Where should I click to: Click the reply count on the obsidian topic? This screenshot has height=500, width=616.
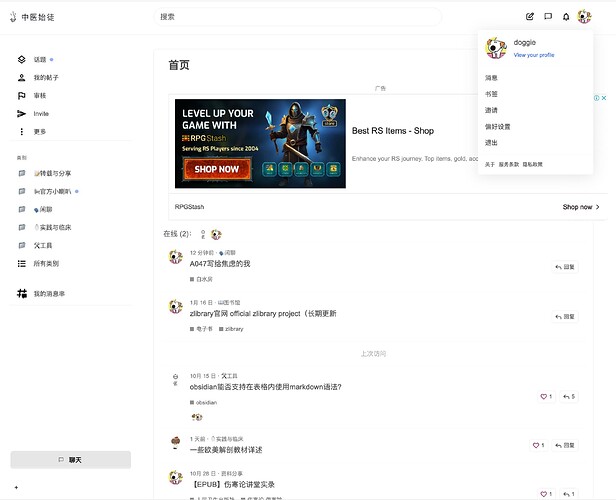tap(568, 397)
